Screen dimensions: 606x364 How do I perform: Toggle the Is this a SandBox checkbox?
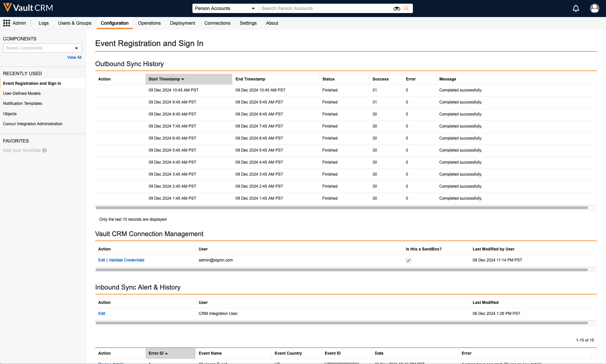(x=408, y=260)
